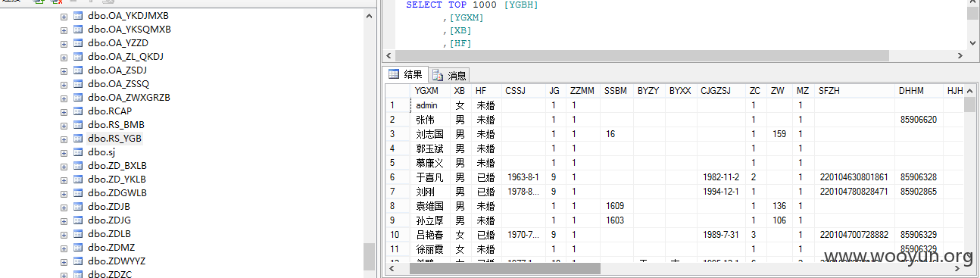Click the name cell 于喜凡
Screen dimensions: 980x278
[430, 177]
